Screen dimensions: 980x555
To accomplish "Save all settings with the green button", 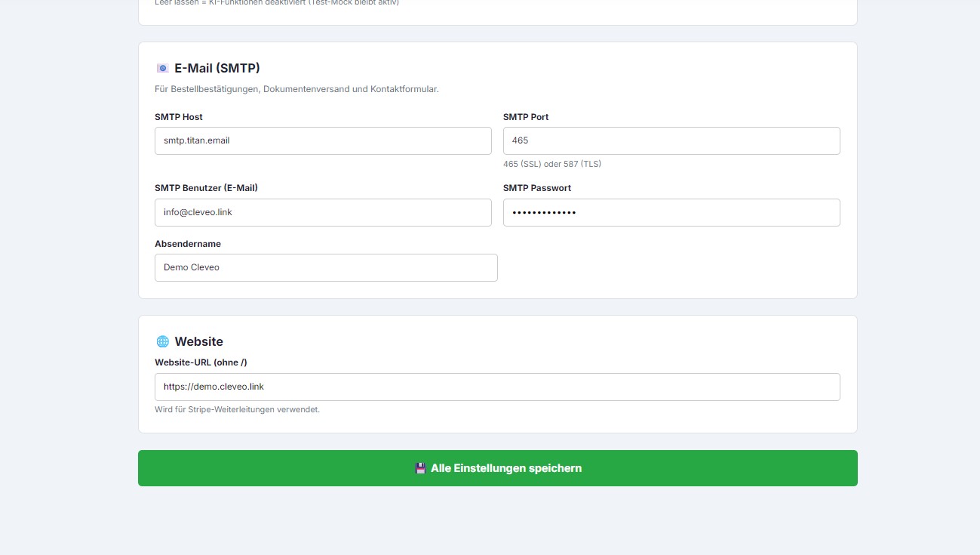I will click(x=498, y=468).
